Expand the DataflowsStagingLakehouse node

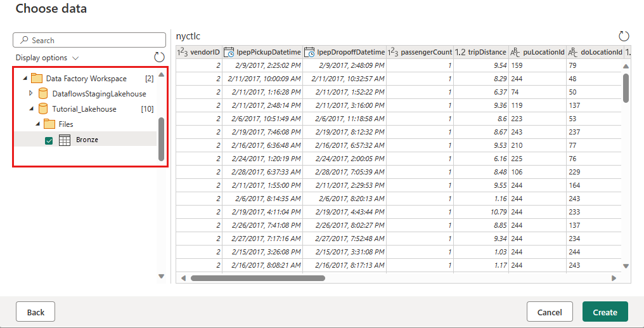[x=31, y=93]
